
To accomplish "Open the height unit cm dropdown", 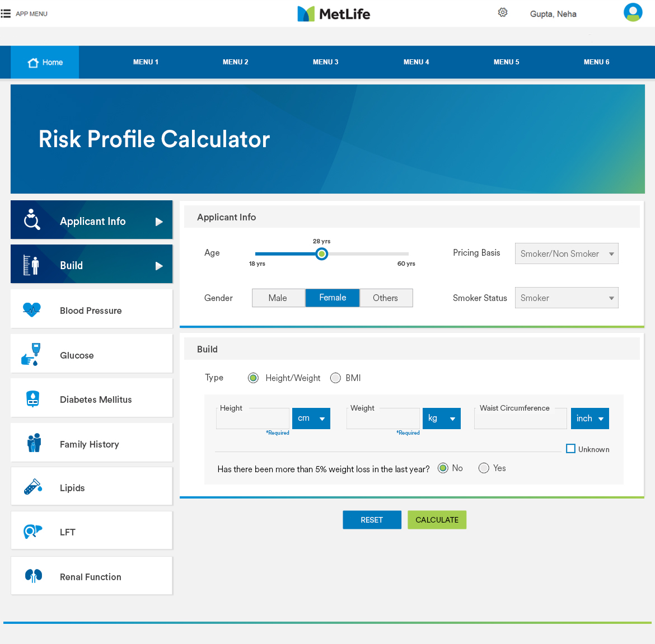I will pos(311,419).
